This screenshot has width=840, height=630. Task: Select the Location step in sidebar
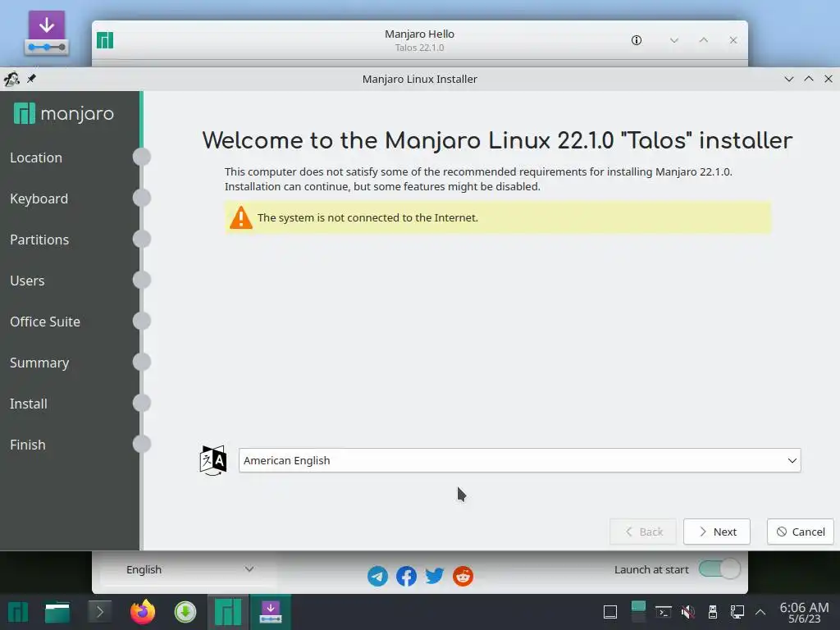tap(36, 157)
